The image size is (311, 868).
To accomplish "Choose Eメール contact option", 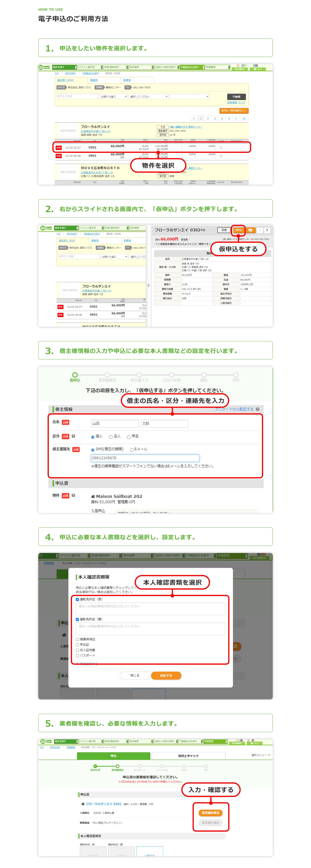I will click(x=132, y=450).
